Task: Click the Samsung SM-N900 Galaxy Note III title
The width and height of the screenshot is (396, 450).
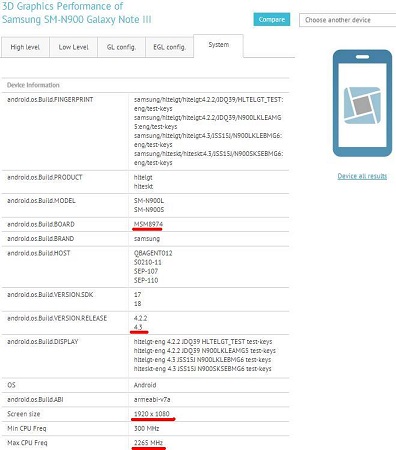Action: 76,19
